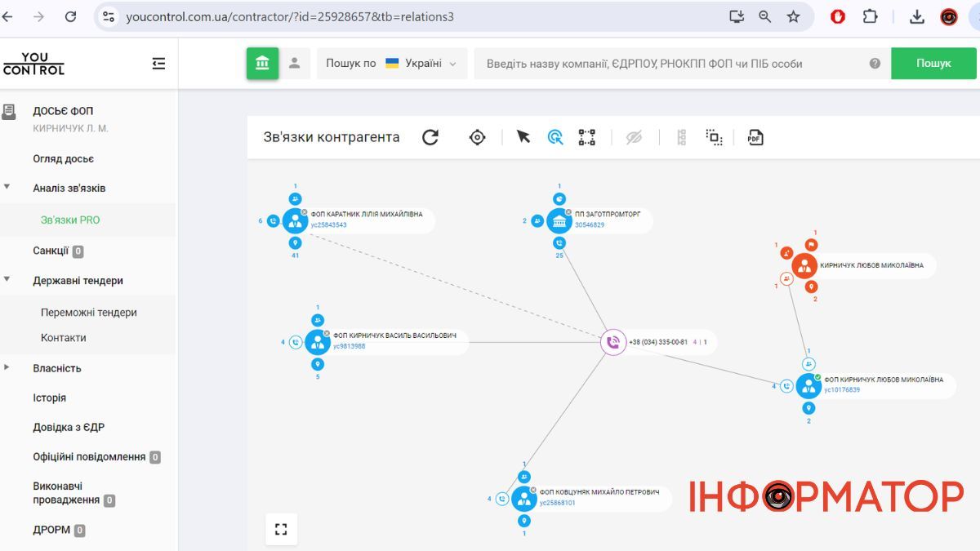
Task: Export the relations graph to PDF
Action: [x=755, y=137]
